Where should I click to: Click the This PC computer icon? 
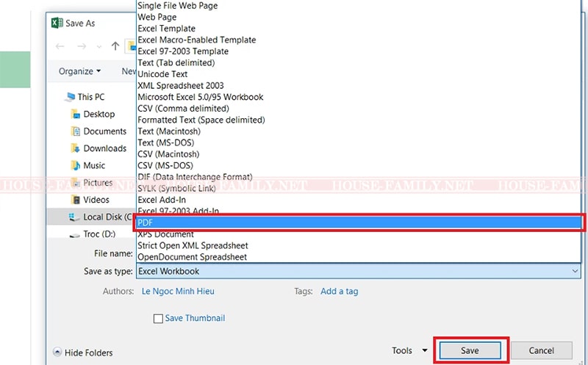70,97
